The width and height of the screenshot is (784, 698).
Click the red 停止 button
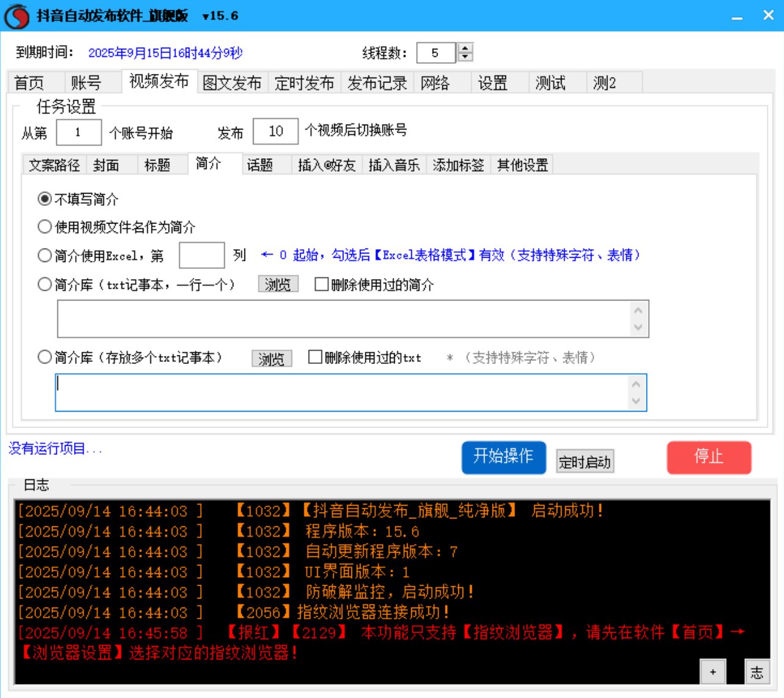709,457
